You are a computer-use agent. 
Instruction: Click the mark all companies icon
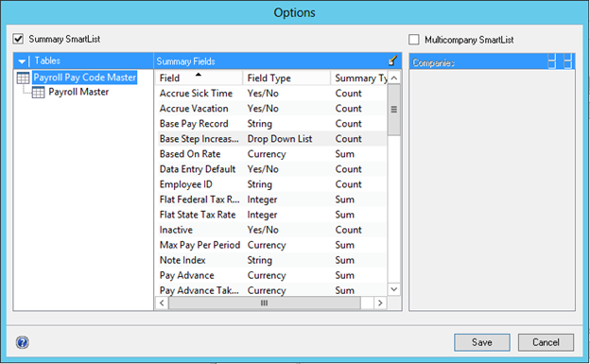click(x=551, y=61)
